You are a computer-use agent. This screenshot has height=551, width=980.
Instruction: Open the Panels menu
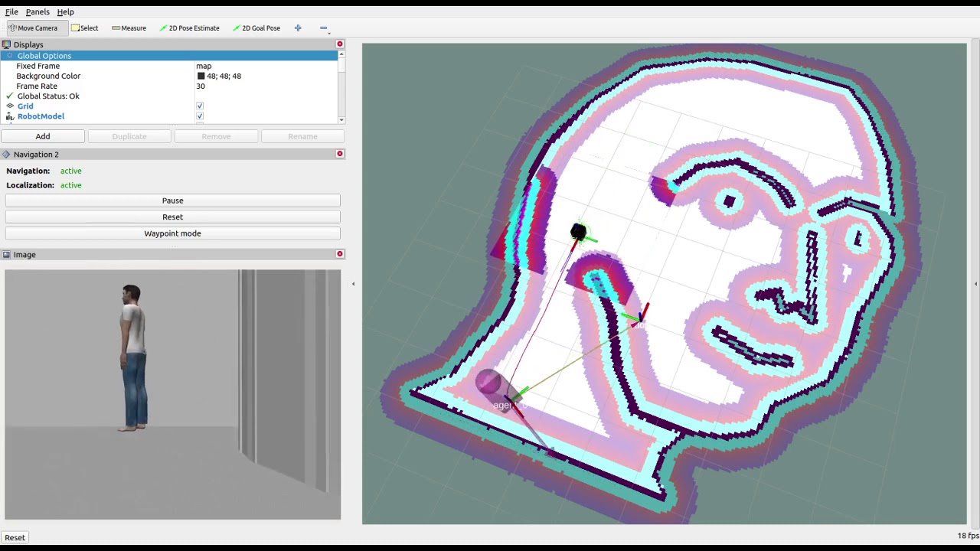(38, 12)
